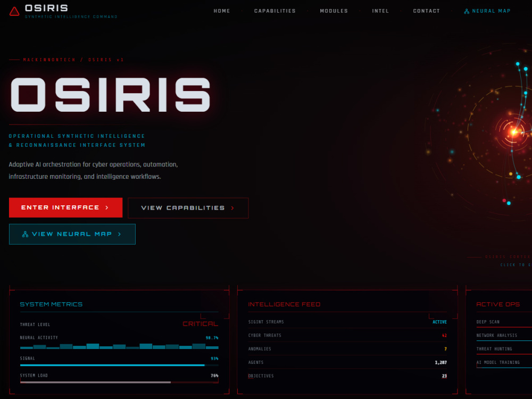Click the red triangle OSIRIS logo icon
Screen dimensions: 532x399
(x=14, y=11)
